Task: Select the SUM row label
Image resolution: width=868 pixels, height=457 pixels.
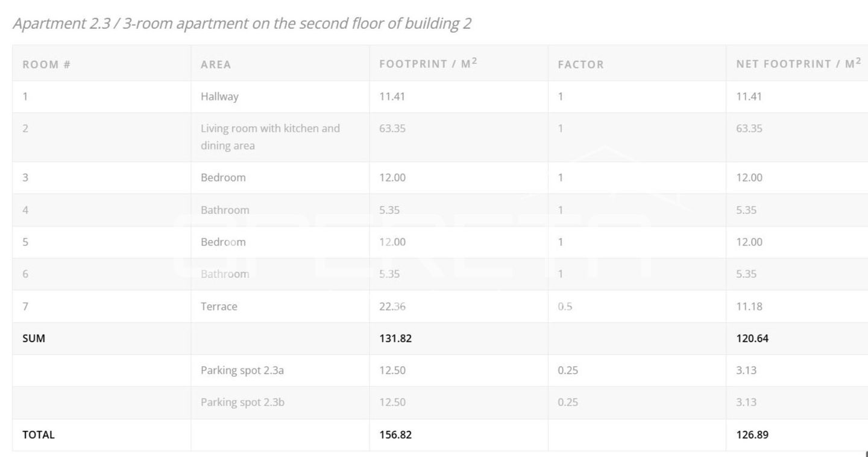Action: tap(34, 338)
